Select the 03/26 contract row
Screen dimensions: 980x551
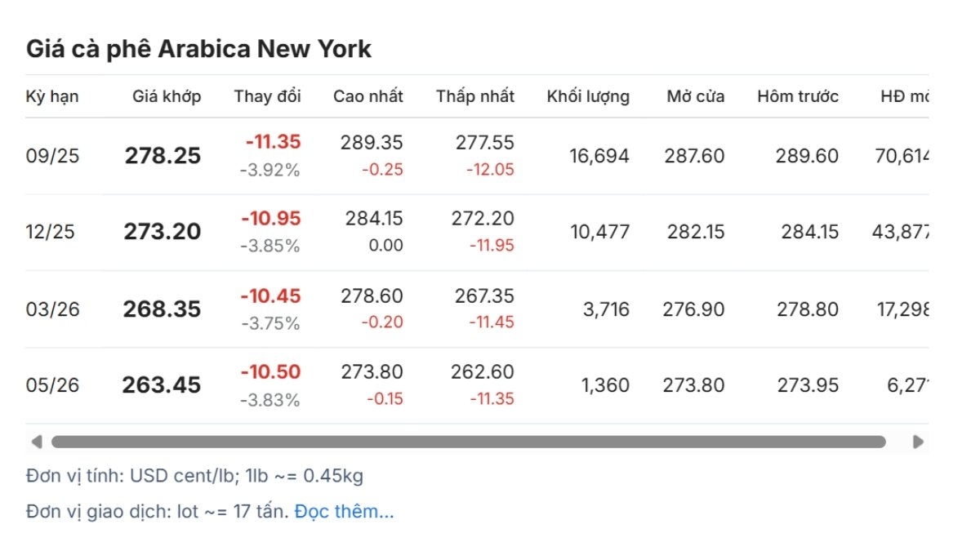[x=477, y=309]
